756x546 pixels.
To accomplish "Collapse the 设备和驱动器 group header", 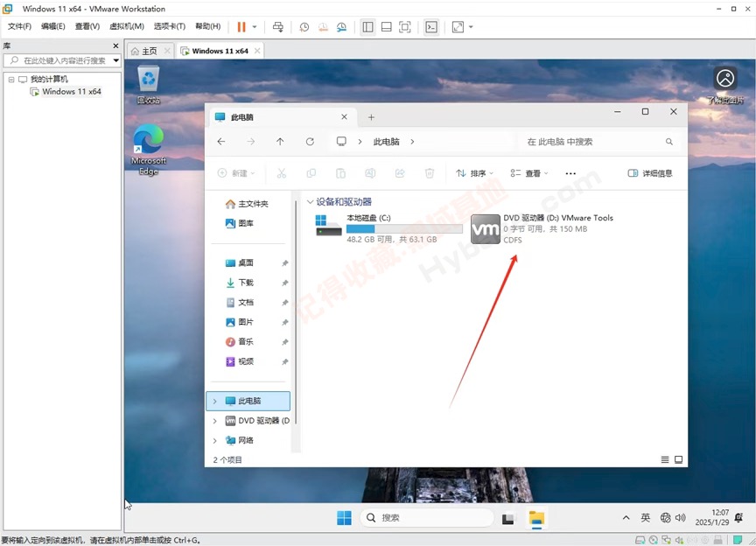I will tap(310, 202).
